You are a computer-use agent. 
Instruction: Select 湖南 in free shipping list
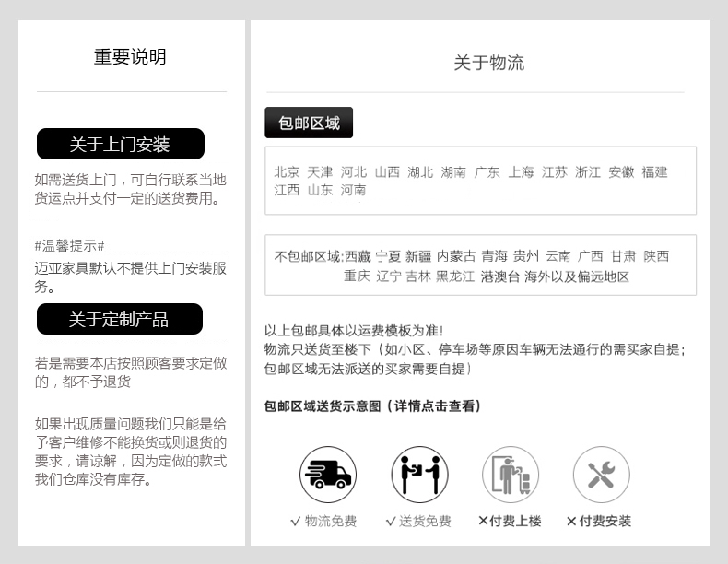453,172
